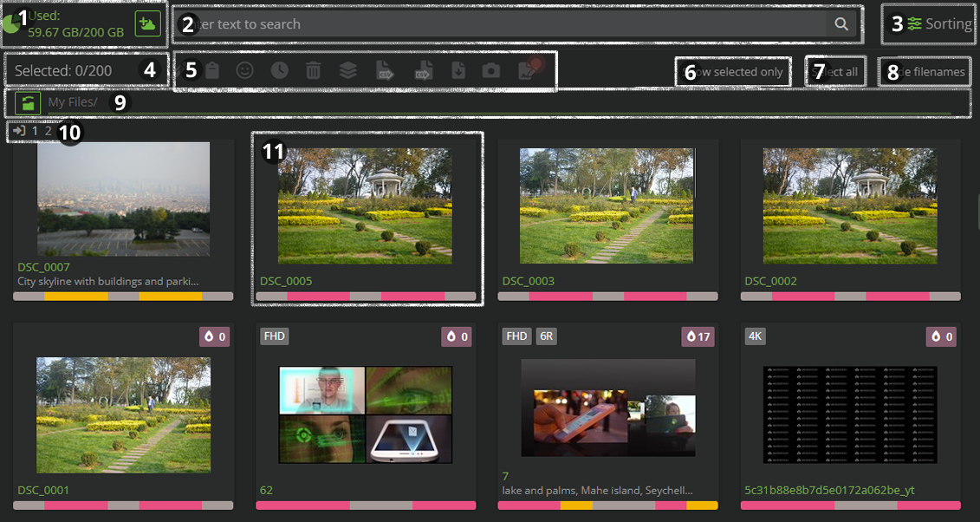Click the add image upload icon
The image size is (980, 522).
147,24
